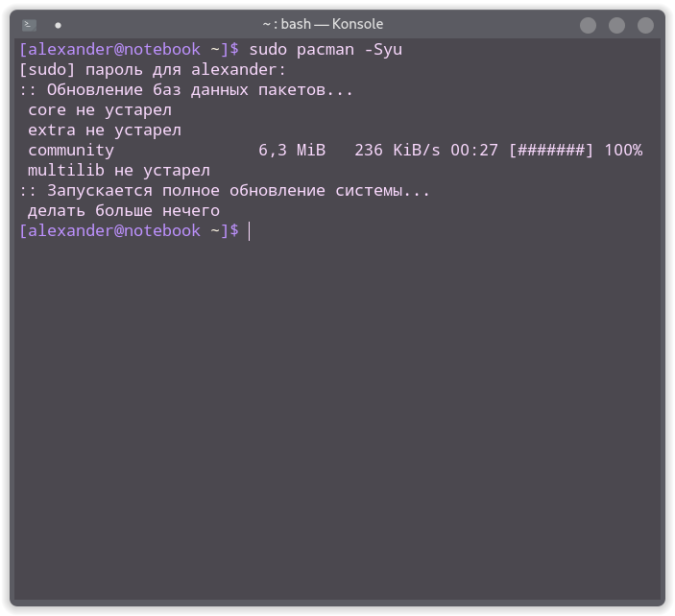Screen dimensions: 675x616
Task: Click the 'multilib не устарел' line
Action: pyautogui.click(x=119, y=171)
